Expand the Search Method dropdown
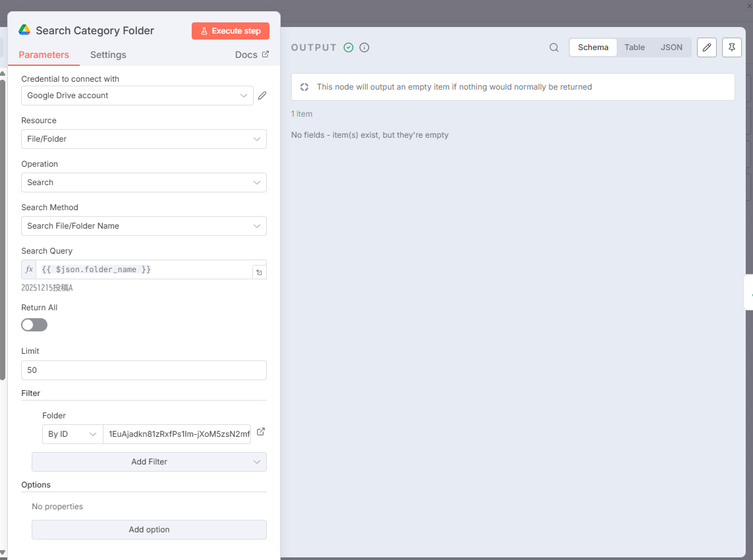 pyautogui.click(x=144, y=226)
